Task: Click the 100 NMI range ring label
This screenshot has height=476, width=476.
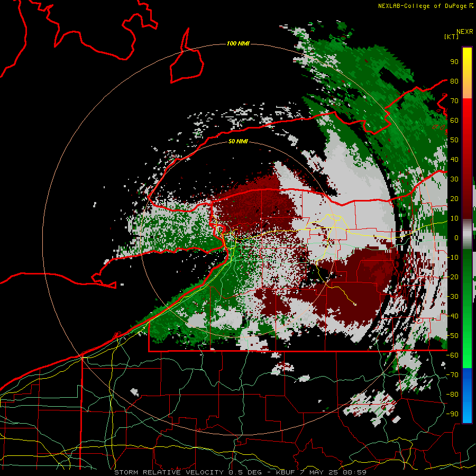Action: [238, 43]
